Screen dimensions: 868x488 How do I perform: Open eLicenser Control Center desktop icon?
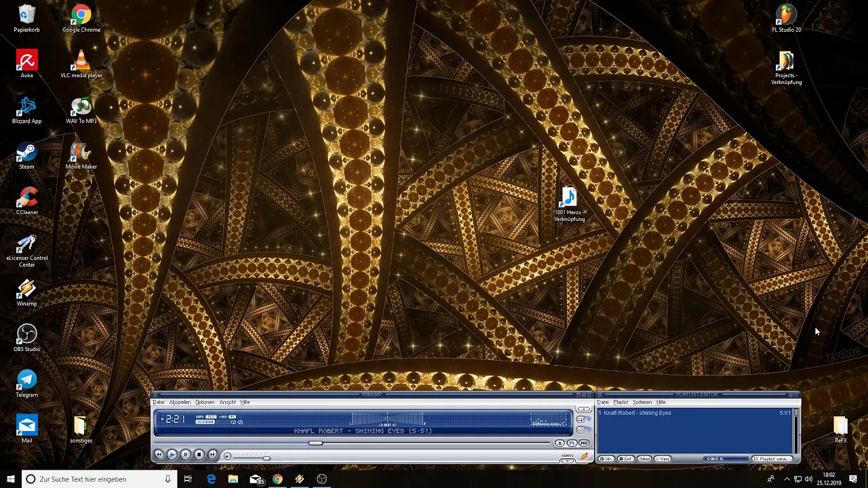pyautogui.click(x=27, y=250)
